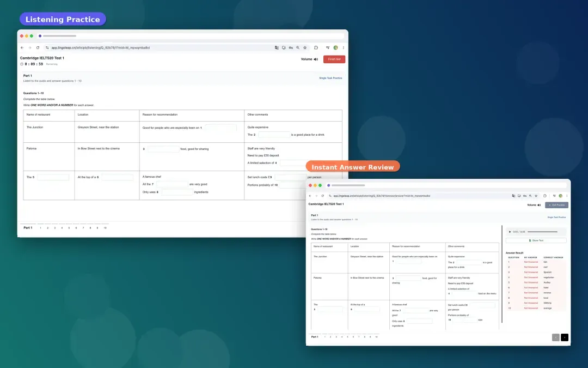
Task: Click the Show Text button
Action: (x=536, y=240)
